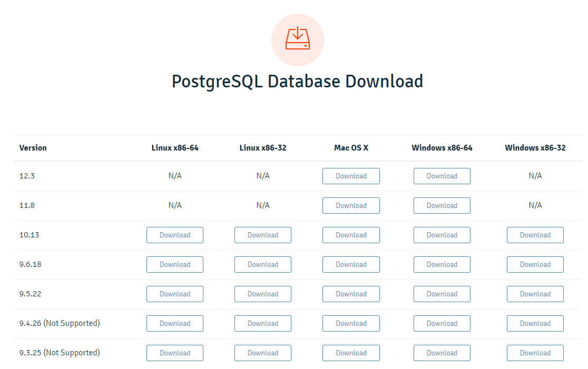Click N/A under Linux x86-32 for 12.3
Screen dimensions: 588x369
(263, 176)
